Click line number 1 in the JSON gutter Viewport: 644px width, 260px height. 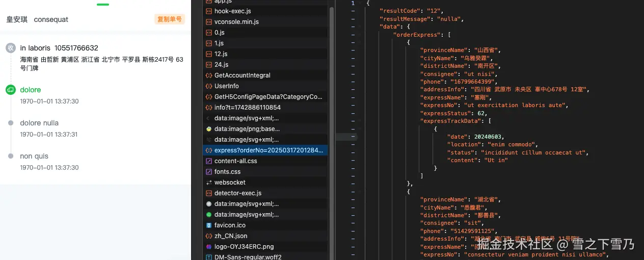(353, 3)
